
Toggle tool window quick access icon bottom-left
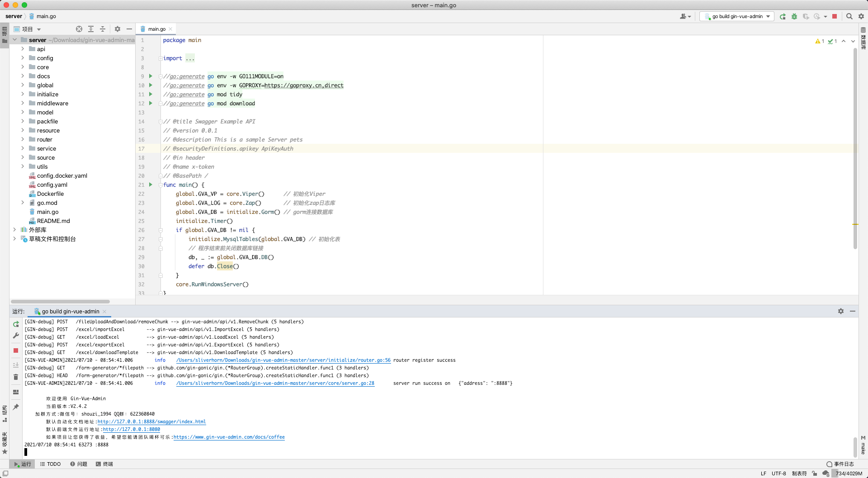[x=5, y=473]
